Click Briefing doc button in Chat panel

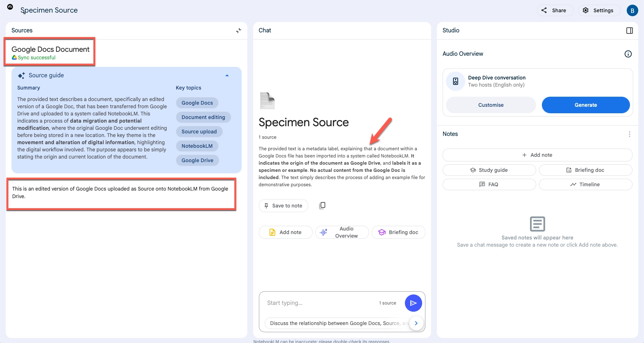pos(398,232)
